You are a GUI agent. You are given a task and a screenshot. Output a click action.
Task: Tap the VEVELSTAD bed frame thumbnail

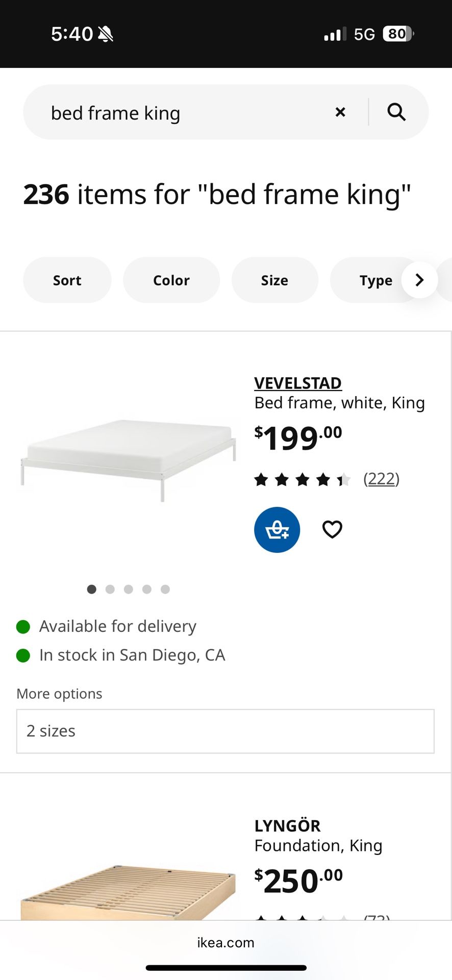[x=129, y=459]
